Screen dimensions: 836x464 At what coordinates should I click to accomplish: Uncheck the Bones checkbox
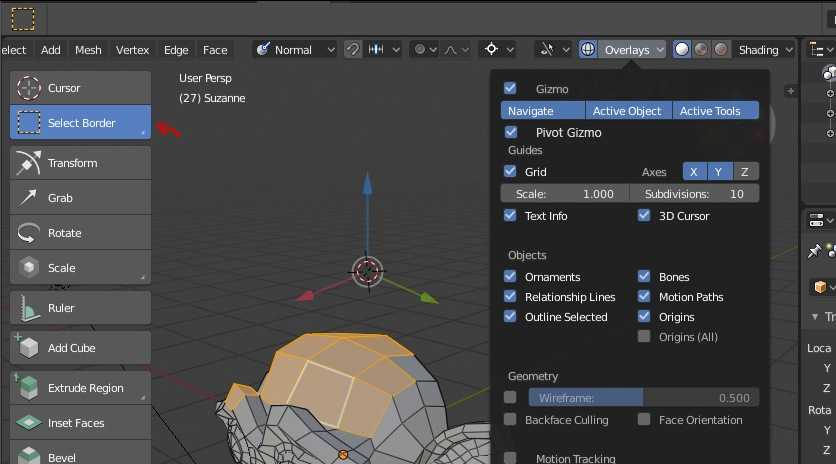pyautogui.click(x=644, y=276)
